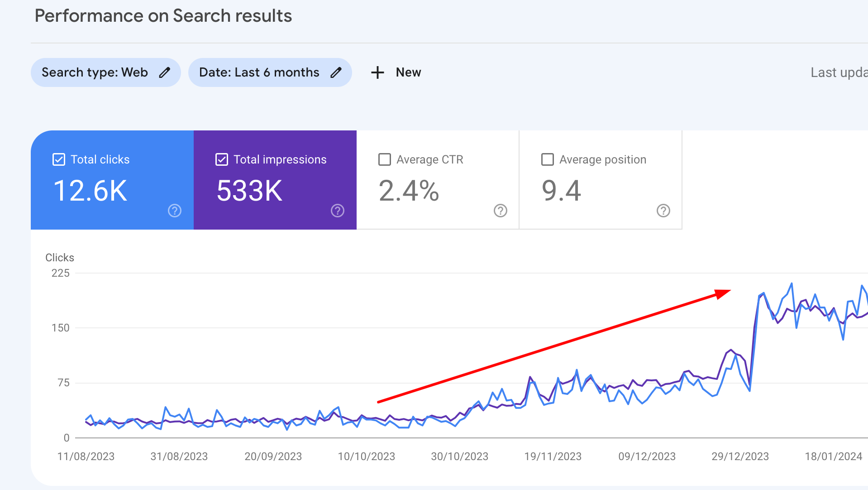Click the plus icon beside New
868x490 pixels.
pyautogui.click(x=377, y=72)
